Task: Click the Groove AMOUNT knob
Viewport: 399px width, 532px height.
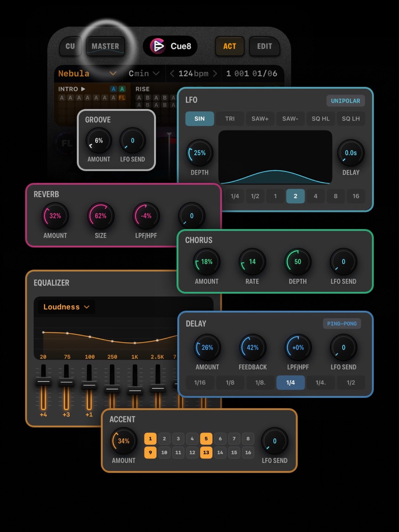Action: (99, 141)
